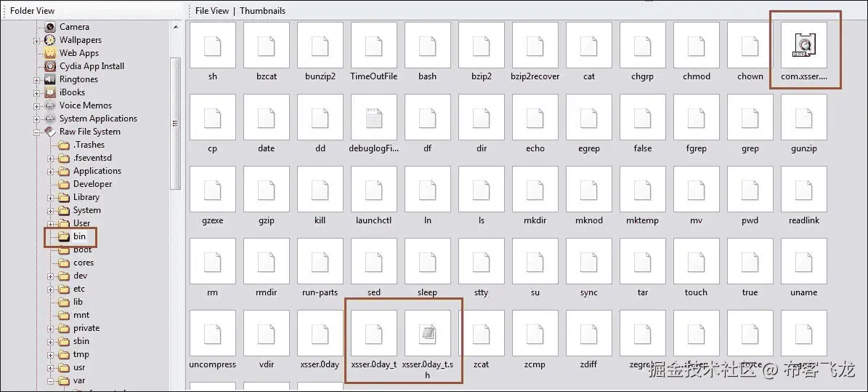Collapse the Raw File System node
The image size is (868, 392).
(36, 132)
